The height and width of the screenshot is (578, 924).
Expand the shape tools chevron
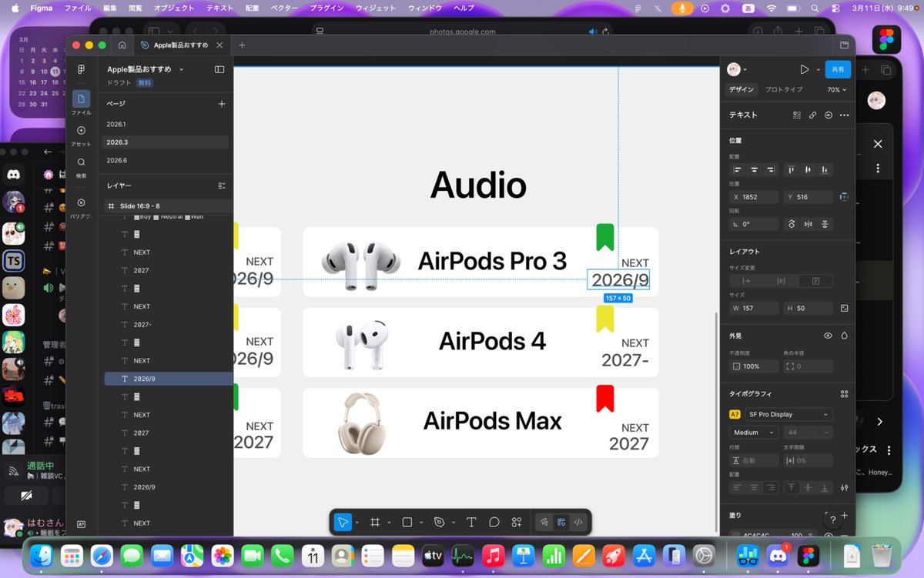[421, 523]
